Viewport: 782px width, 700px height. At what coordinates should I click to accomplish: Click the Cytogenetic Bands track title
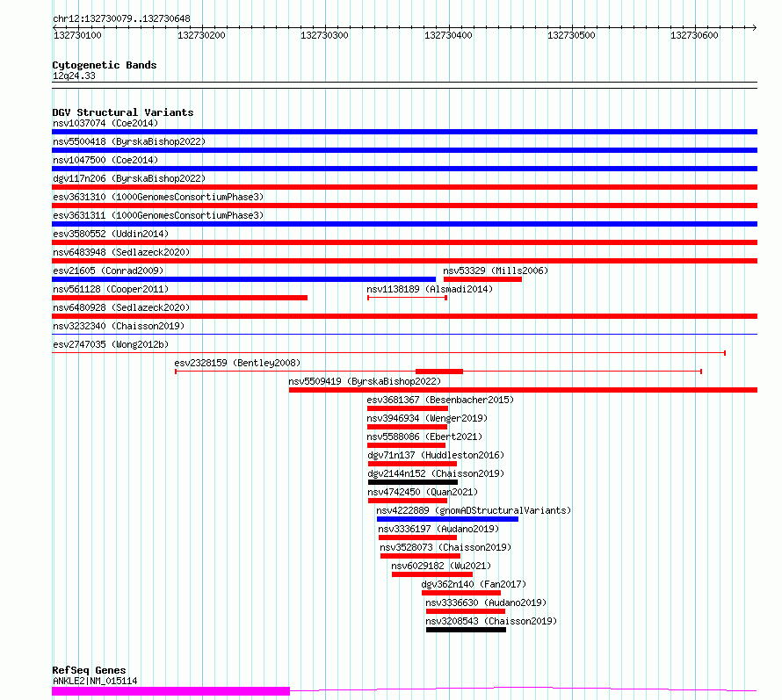(105, 65)
